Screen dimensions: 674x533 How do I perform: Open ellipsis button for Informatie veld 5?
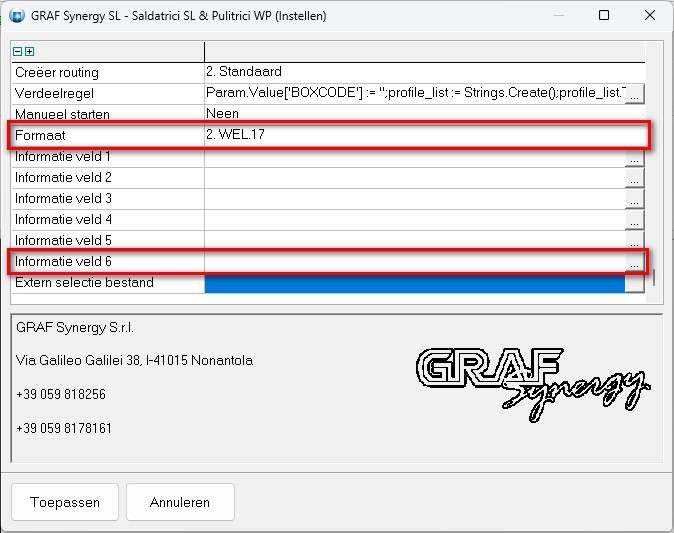(x=634, y=240)
